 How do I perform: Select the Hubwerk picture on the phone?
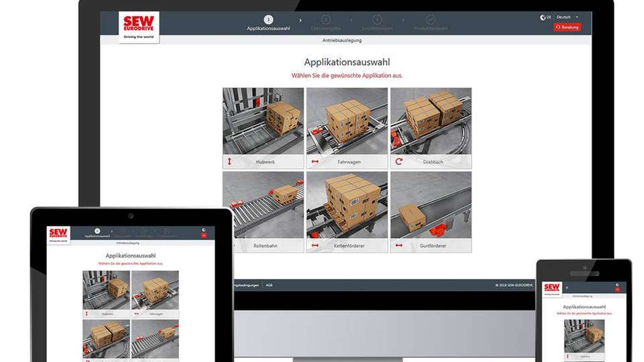[584, 336]
